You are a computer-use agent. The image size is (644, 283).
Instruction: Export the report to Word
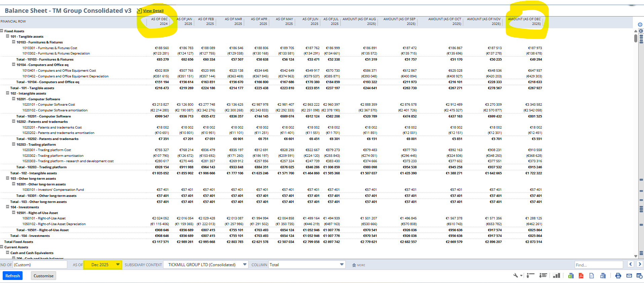tap(603, 276)
